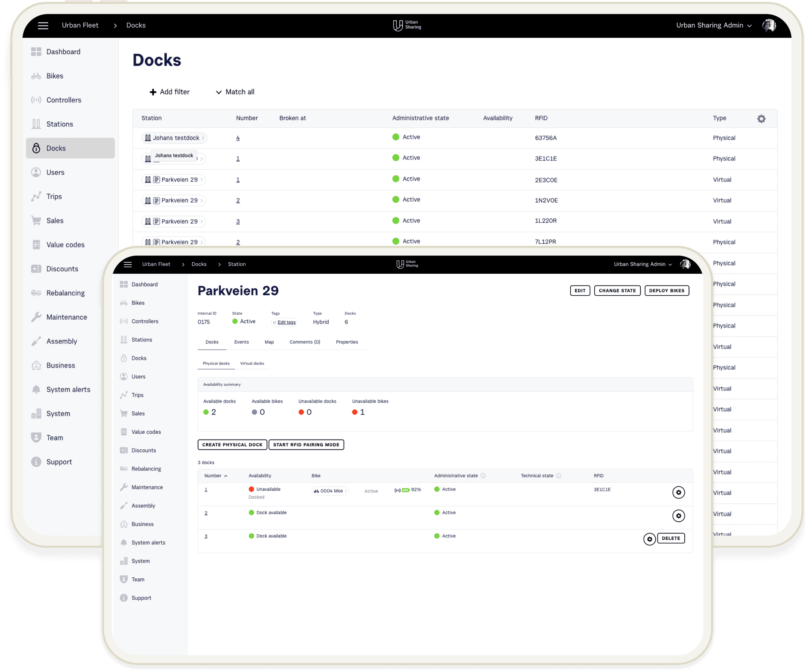The image size is (805, 672).
Task: Open settings gear next to DELETE button
Action: pyautogui.click(x=649, y=539)
